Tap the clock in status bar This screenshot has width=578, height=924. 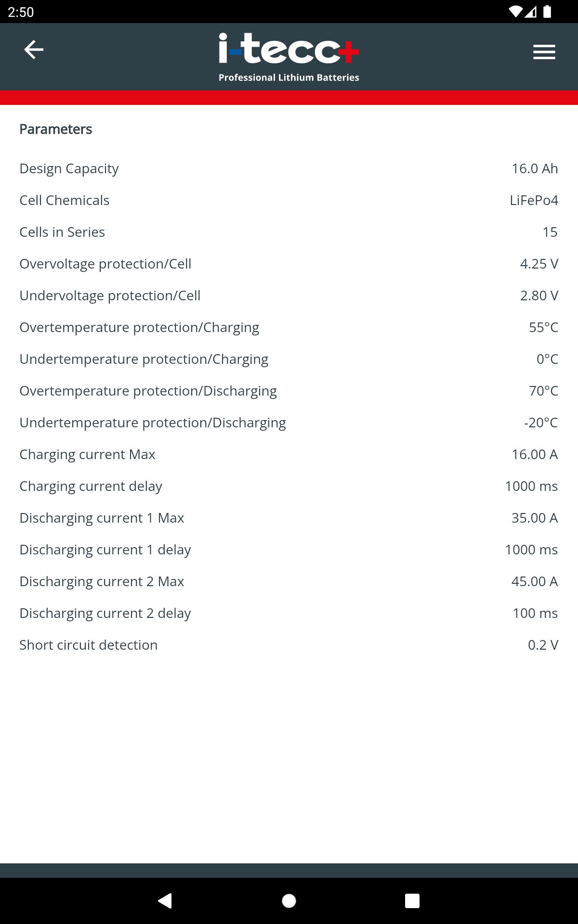[x=21, y=12]
